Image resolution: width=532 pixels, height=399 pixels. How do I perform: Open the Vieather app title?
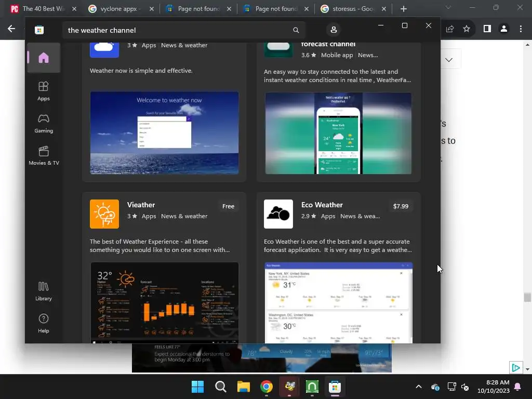(141, 205)
